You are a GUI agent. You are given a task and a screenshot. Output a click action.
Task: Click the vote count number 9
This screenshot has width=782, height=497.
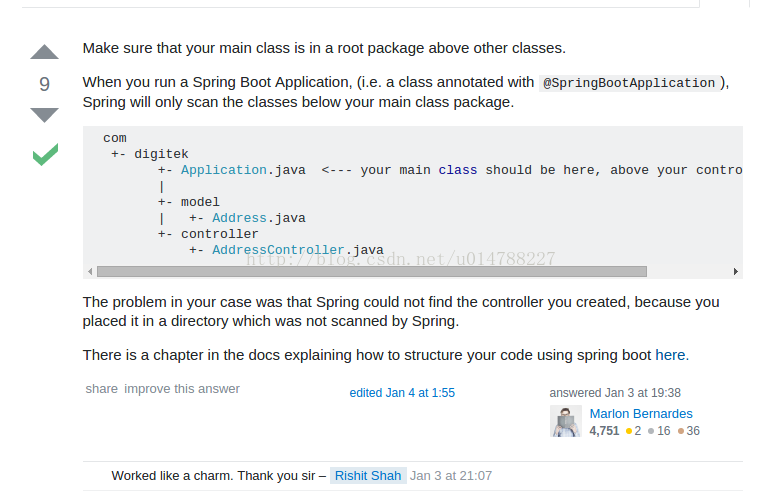point(44,84)
